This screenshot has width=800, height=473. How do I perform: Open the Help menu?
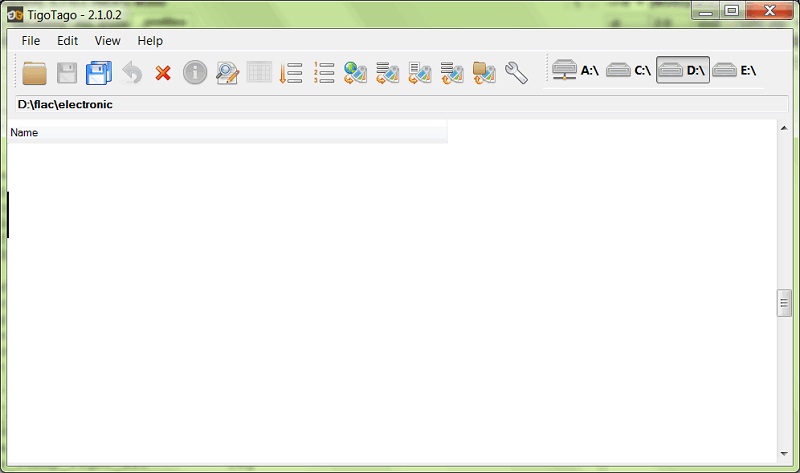[150, 41]
